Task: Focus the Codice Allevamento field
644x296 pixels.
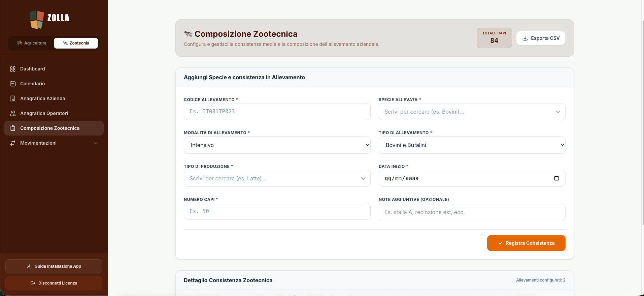Action: 277,112
